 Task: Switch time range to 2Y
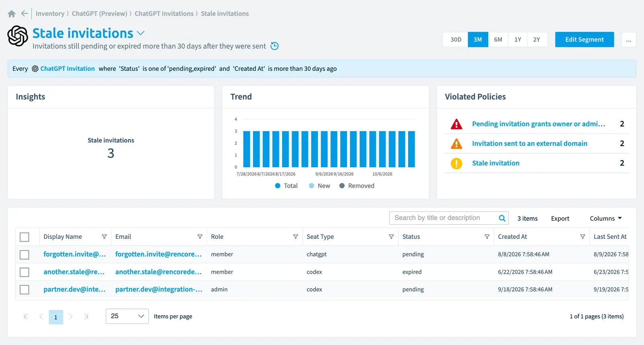click(537, 39)
